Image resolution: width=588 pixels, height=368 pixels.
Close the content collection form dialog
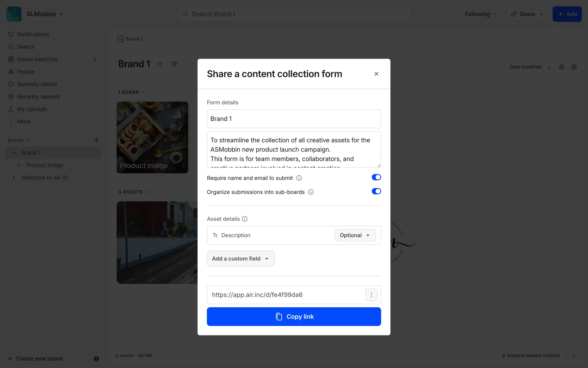click(376, 74)
